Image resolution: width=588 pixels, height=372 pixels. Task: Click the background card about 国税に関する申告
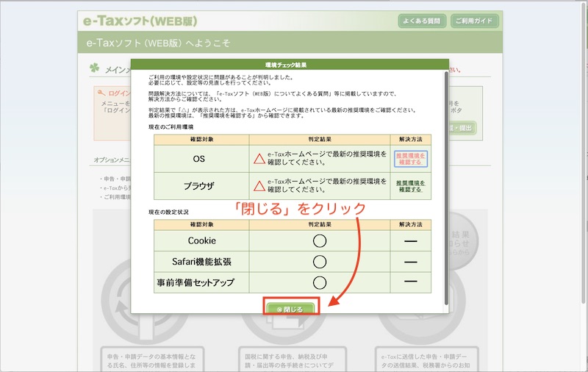293,360
